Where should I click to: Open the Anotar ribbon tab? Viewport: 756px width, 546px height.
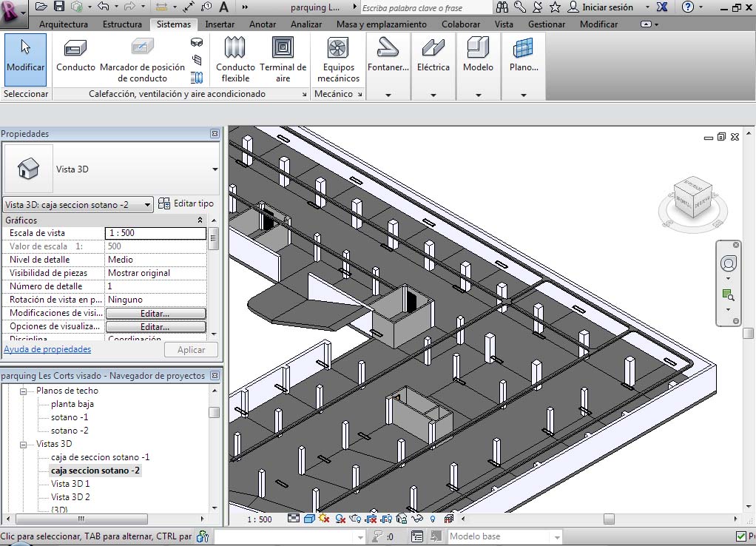pos(263,24)
